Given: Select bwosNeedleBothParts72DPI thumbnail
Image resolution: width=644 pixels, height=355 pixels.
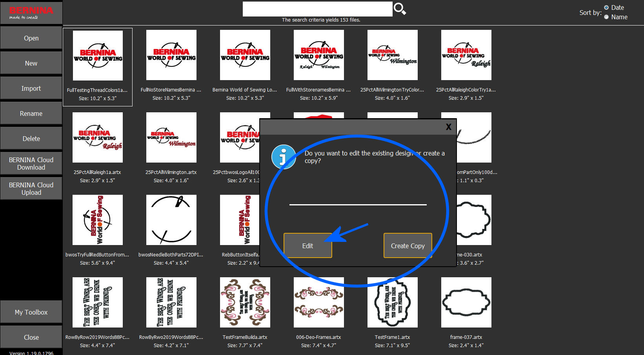Looking at the screenshot, I should (171, 220).
